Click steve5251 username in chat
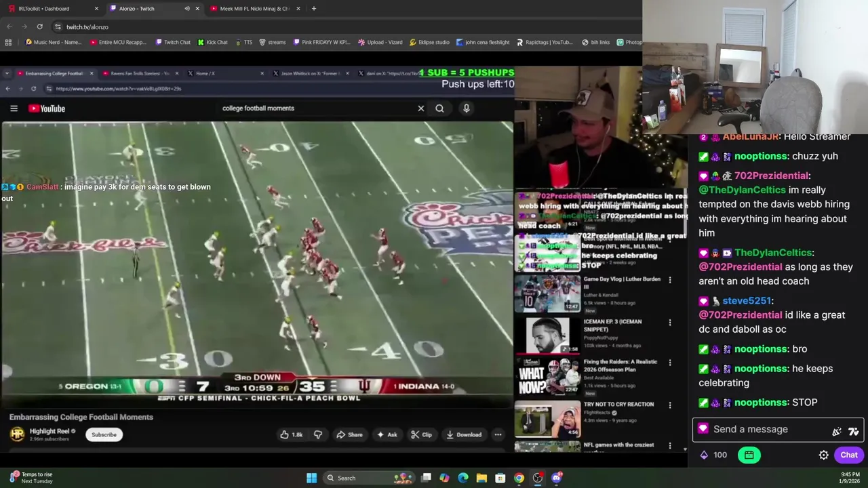This screenshot has height=488, width=868. [x=747, y=301]
